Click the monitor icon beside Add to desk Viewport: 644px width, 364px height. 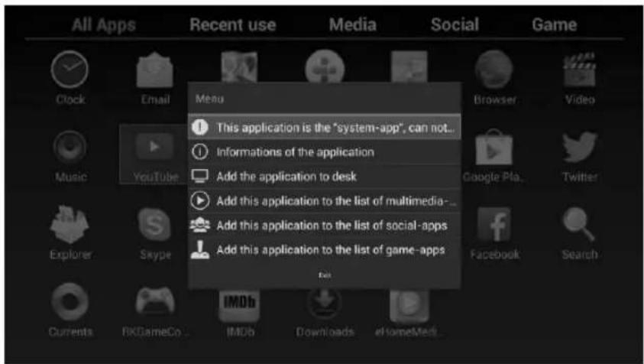pyautogui.click(x=200, y=177)
